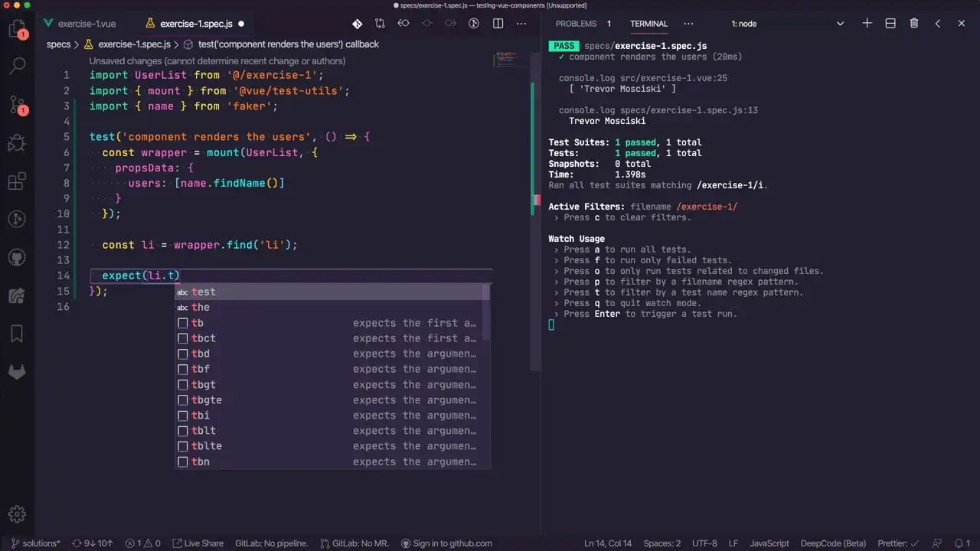Image resolution: width=980 pixels, height=551 pixels.
Task: Synchronize changes 9 down 10 up
Action: pyautogui.click(x=92, y=543)
